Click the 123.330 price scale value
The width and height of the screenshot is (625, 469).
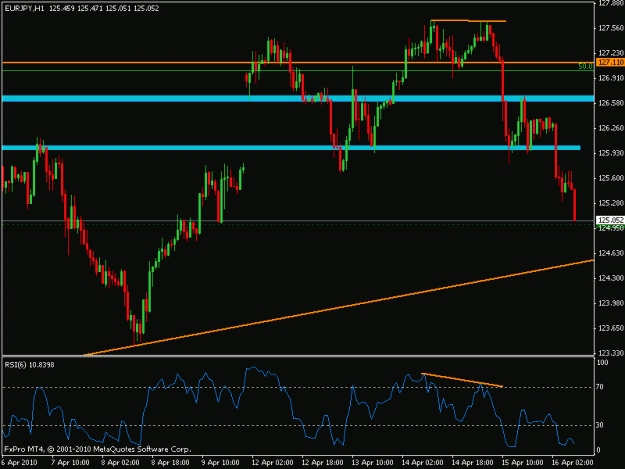pyautogui.click(x=611, y=353)
